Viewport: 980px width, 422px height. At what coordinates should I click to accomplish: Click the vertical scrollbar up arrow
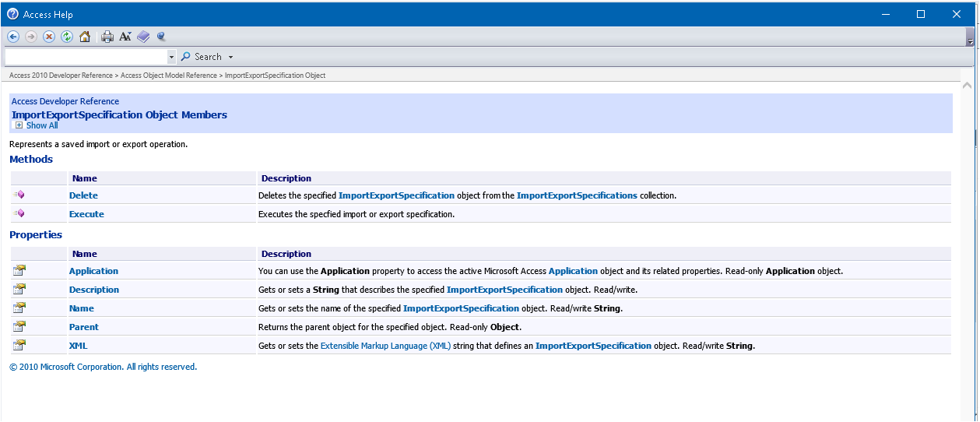[x=967, y=85]
